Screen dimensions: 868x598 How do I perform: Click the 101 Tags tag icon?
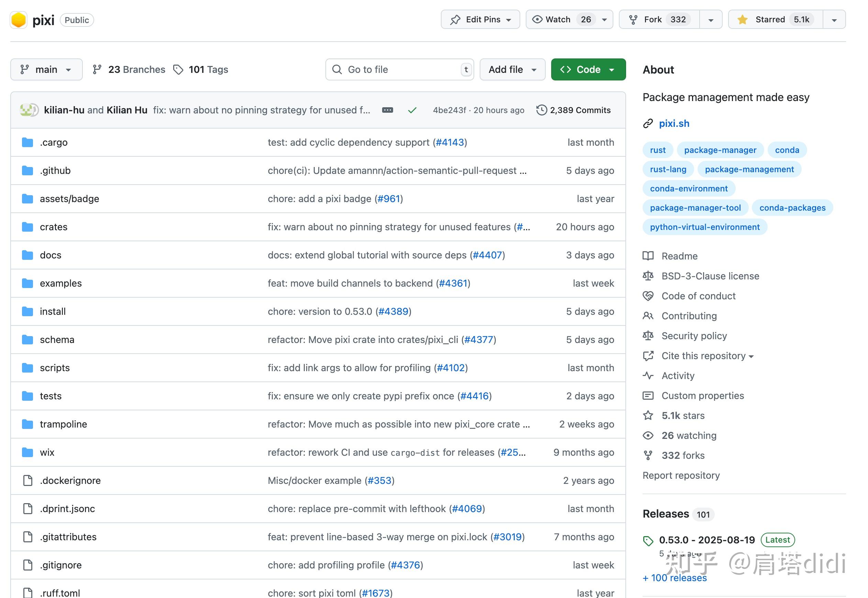(178, 70)
